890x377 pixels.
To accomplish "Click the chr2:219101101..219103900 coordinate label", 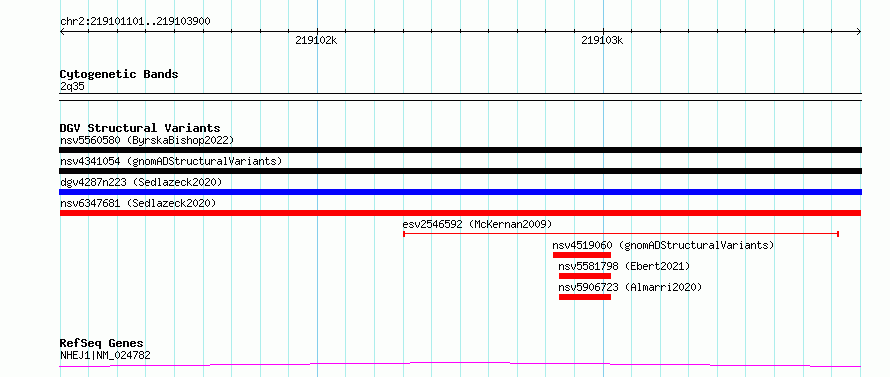I will (135, 22).
